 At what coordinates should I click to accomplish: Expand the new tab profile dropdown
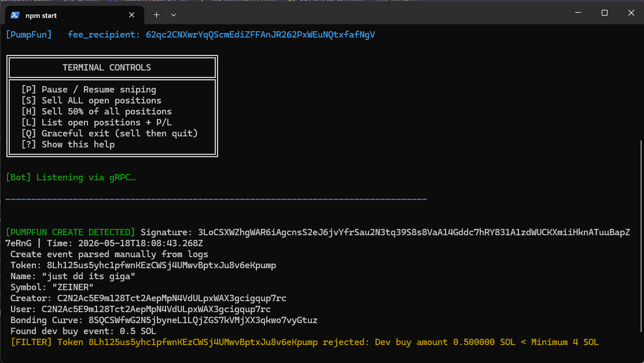coord(174,15)
